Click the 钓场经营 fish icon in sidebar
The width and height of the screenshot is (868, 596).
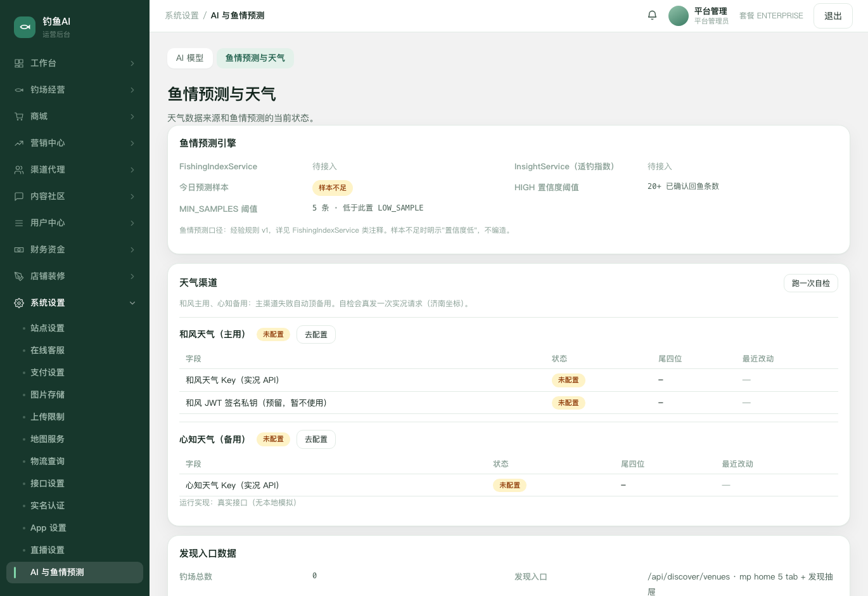19,90
